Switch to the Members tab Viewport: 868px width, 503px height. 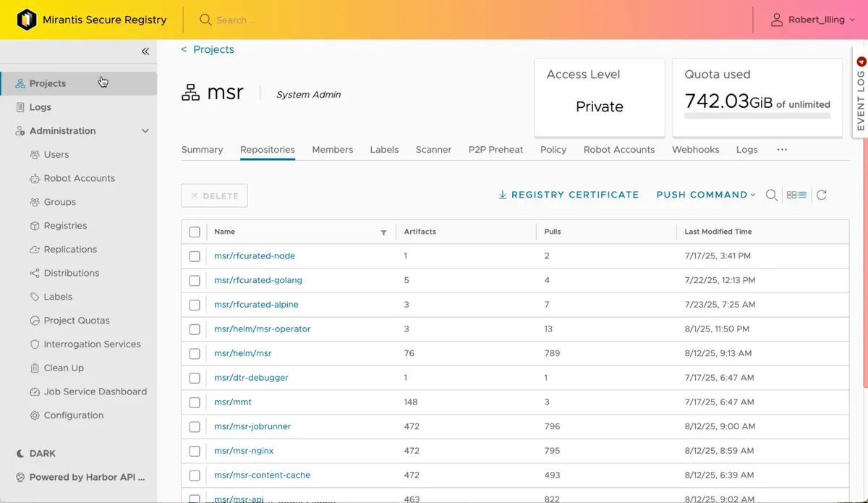pos(333,150)
